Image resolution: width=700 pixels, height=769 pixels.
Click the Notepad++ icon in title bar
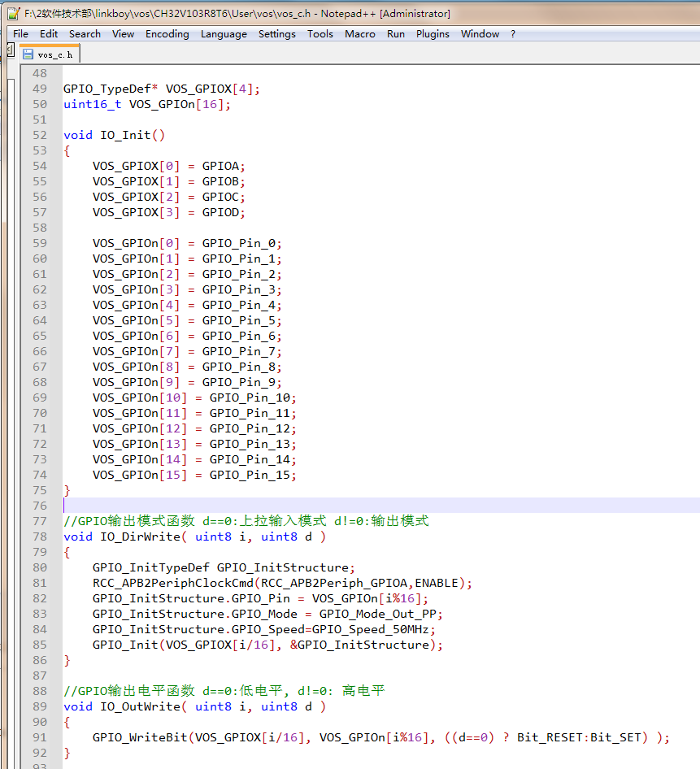pyautogui.click(x=14, y=14)
